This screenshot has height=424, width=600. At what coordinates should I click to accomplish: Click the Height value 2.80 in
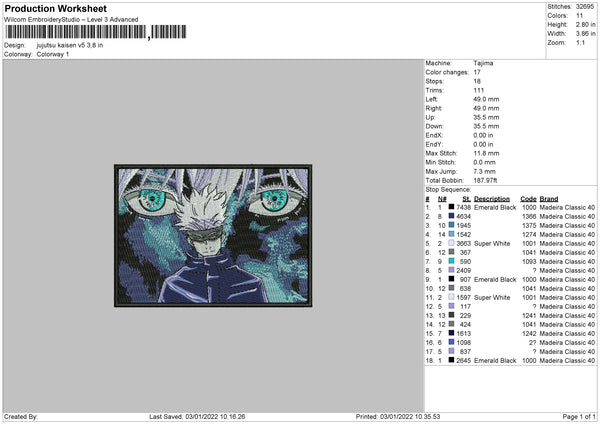click(585, 24)
